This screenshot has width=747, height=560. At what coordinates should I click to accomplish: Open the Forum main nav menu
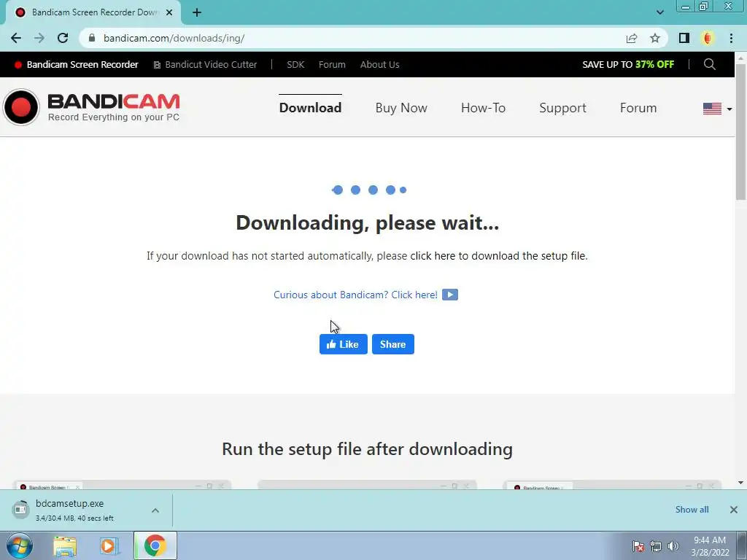[x=638, y=108]
